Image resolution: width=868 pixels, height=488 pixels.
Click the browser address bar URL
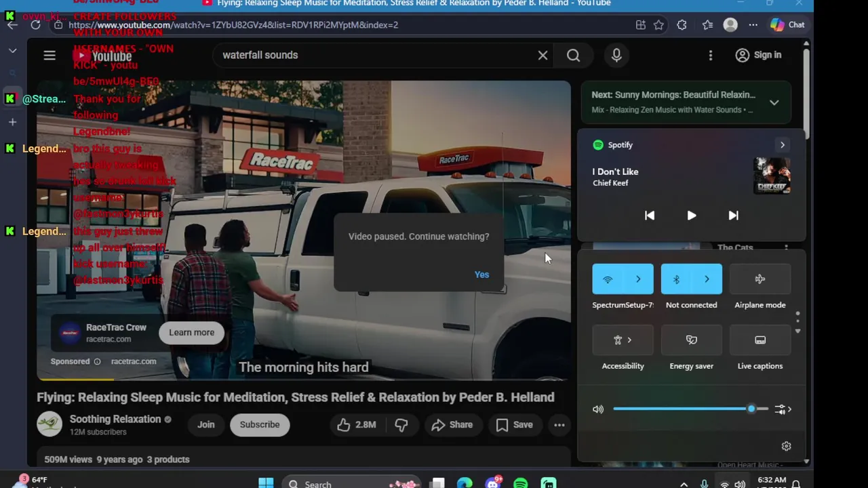pos(233,25)
